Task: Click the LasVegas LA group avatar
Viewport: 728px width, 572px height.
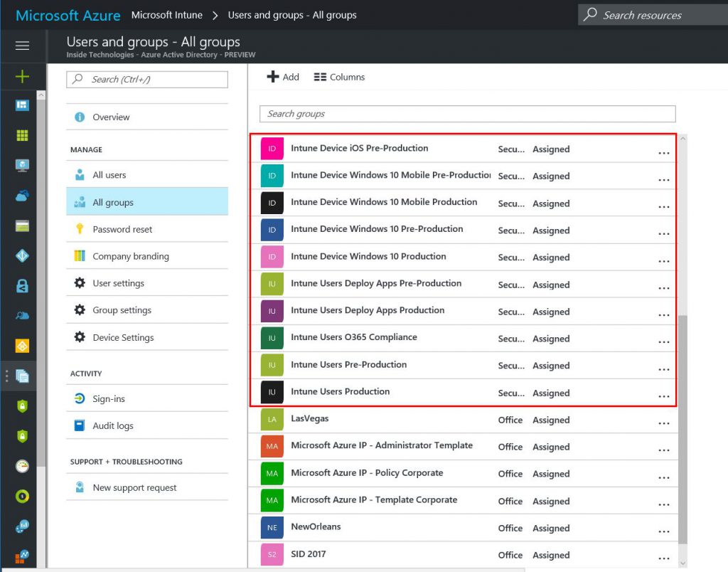Action: pyautogui.click(x=272, y=419)
